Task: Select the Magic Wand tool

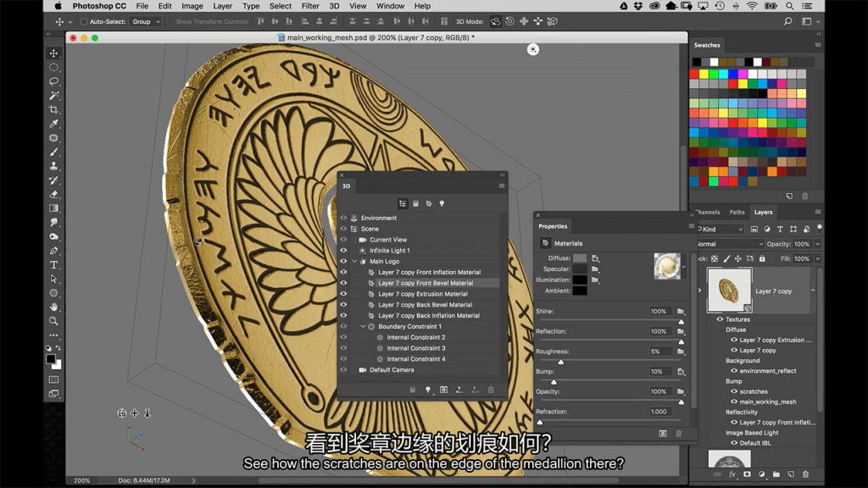Action: (x=54, y=96)
